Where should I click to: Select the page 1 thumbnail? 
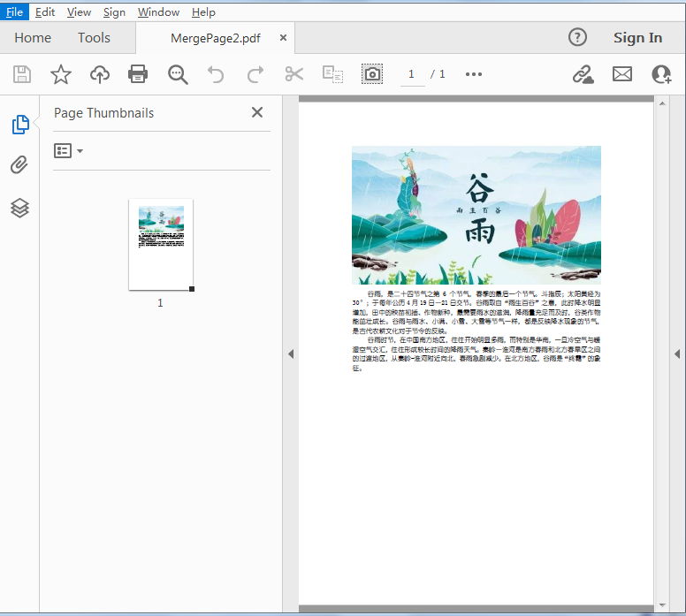point(161,244)
